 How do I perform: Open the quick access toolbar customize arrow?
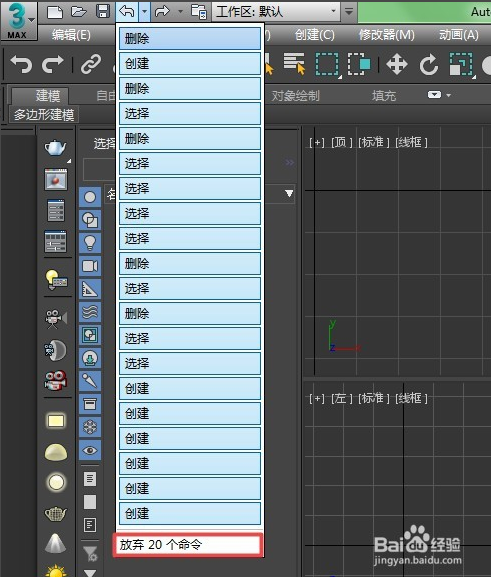[x=349, y=11]
